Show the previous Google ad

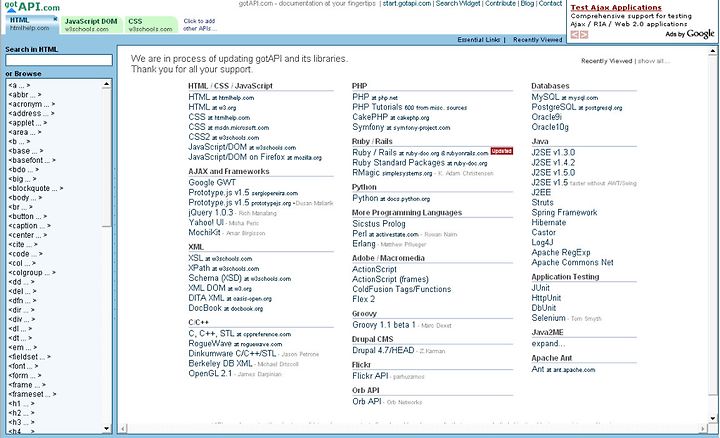[574, 35]
